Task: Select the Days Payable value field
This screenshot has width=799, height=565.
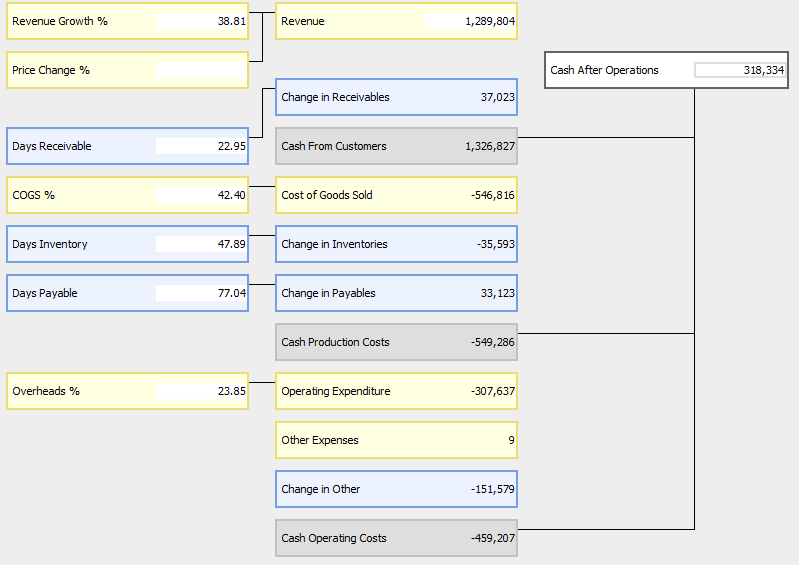Action: [201, 293]
